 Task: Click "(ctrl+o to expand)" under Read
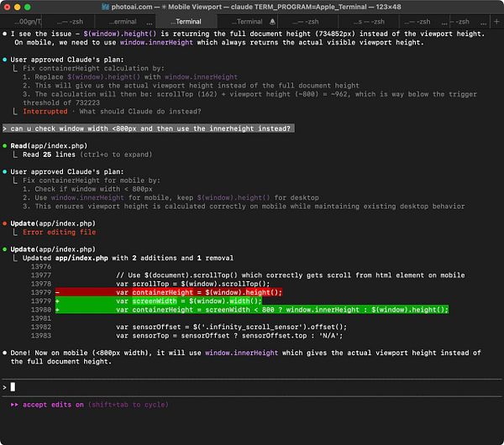(116, 154)
